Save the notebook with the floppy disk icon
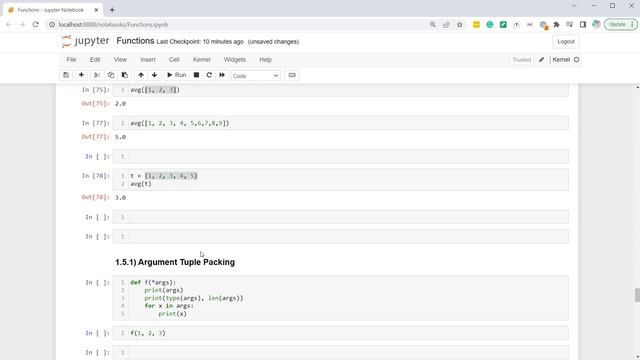Image resolution: width=640 pixels, height=360 pixels. [66, 75]
